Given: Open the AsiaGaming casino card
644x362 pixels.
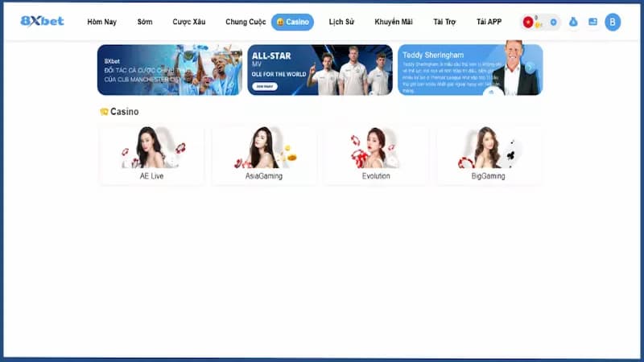Looking at the screenshot, I should [264, 154].
